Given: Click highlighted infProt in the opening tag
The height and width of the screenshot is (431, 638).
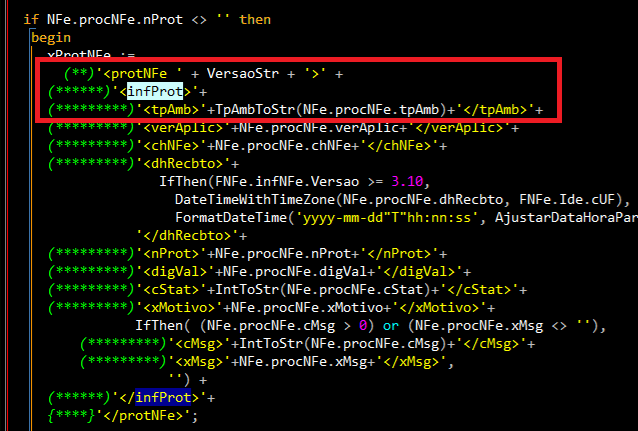Looking at the screenshot, I should (x=155, y=92).
